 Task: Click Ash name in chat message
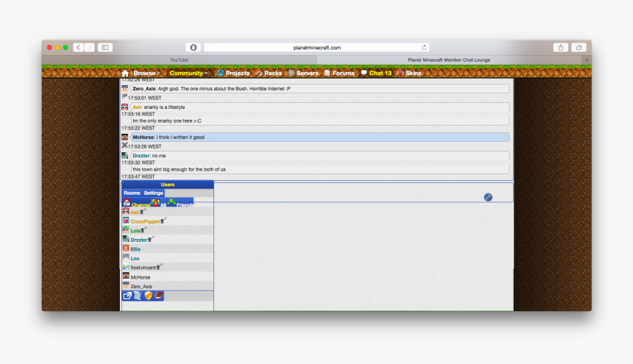point(137,107)
